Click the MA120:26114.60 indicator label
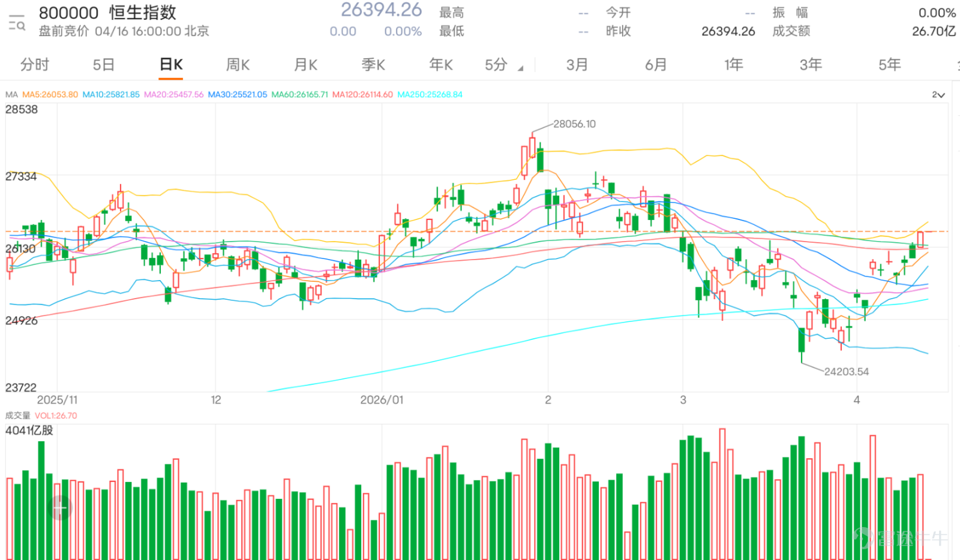This screenshot has width=960, height=560. coord(362,95)
